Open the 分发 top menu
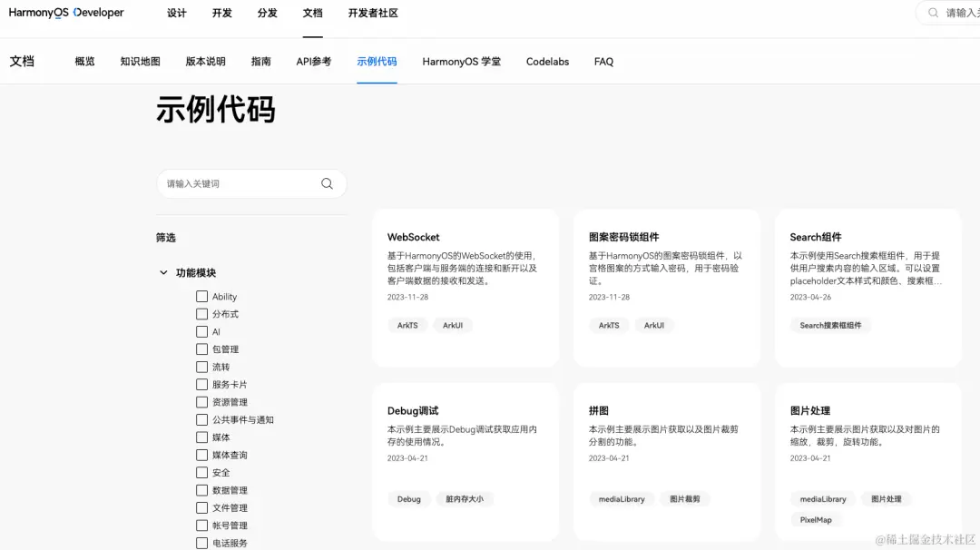This screenshot has height=550, width=980. tap(268, 13)
